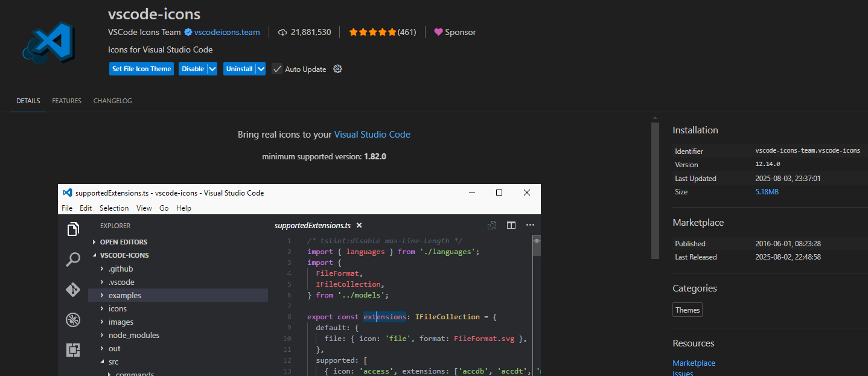The image size is (868, 376).
Task: Open the Help menu in preview window
Action: tap(183, 208)
